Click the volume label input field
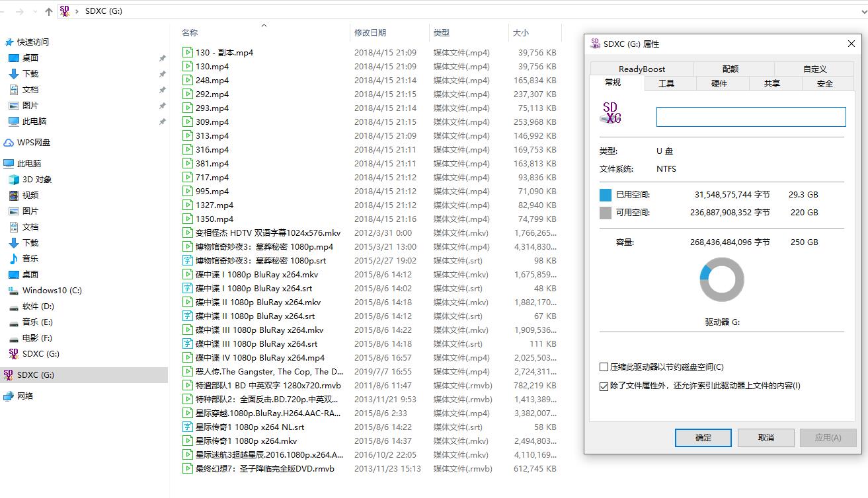Viewport: 868px width, 498px height. pos(750,116)
